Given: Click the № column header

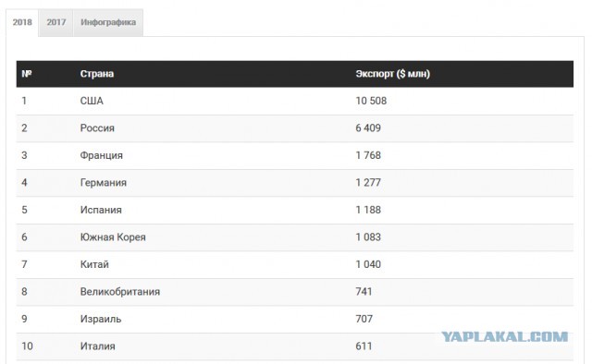Looking at the screenshot, I should tap(27, 74).
